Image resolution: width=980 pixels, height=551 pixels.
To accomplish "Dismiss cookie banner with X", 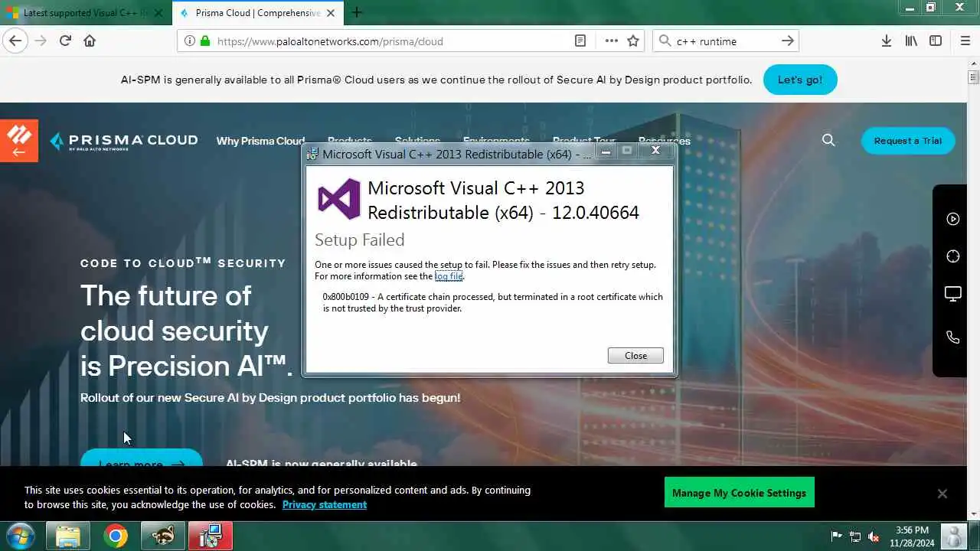I will pos(942,494).
